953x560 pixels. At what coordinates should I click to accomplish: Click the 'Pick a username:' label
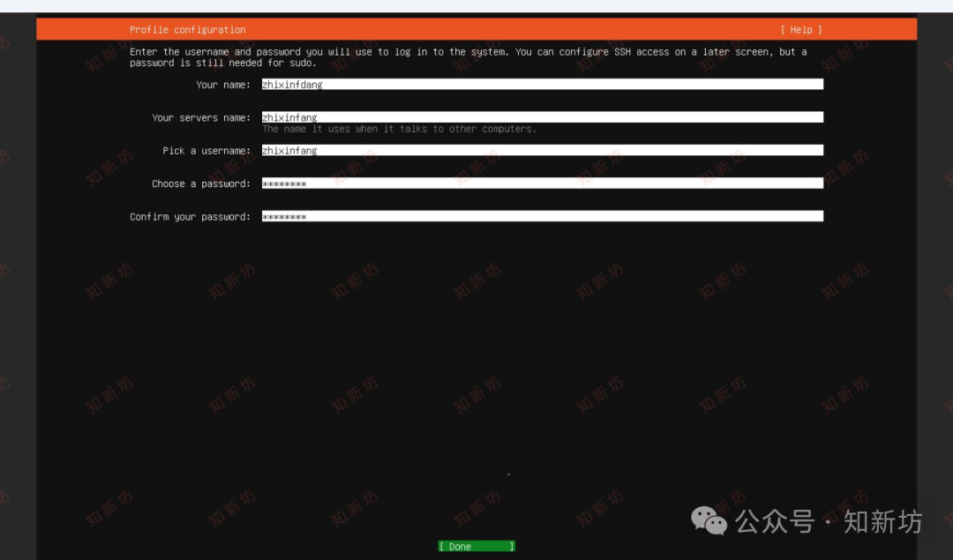(x=206, y=150)
